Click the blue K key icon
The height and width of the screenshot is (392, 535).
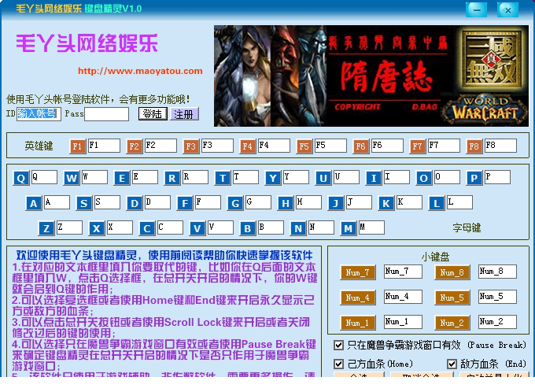click(x=386, y=204)
